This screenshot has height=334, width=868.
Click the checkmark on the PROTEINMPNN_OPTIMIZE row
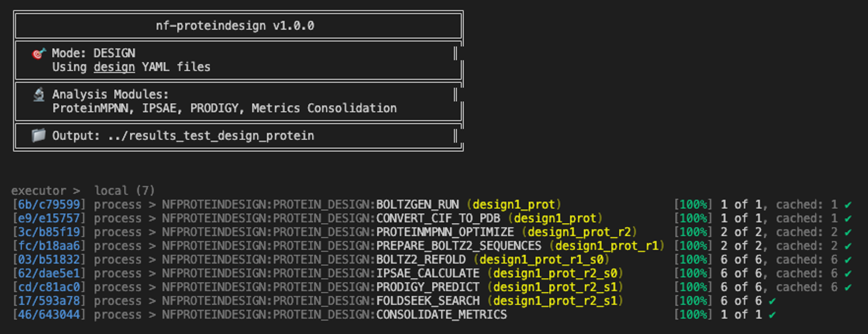click(848, 232)
